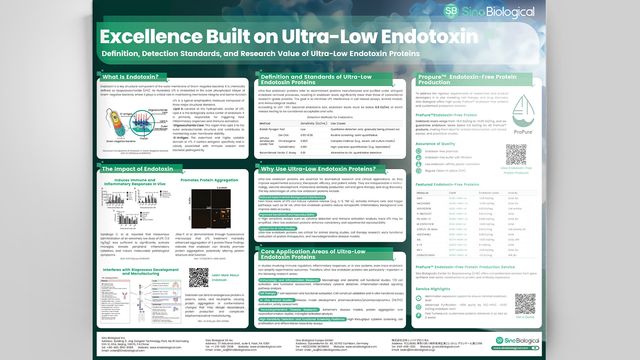Click the Cell Therapy pill label
640x360 pixels.
click(x=268, y=293)
